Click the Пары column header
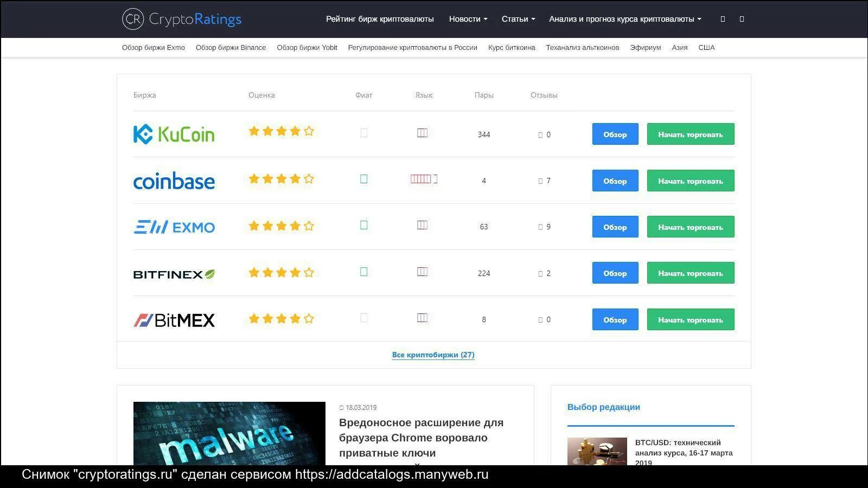The width and height of the screenshot is (868, 488). tap(484, 95)
